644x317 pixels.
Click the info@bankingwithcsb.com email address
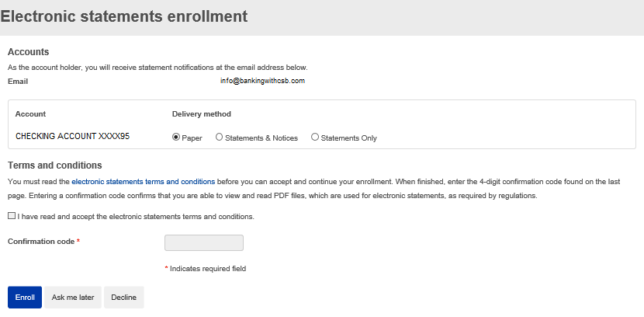pos(262,81)
